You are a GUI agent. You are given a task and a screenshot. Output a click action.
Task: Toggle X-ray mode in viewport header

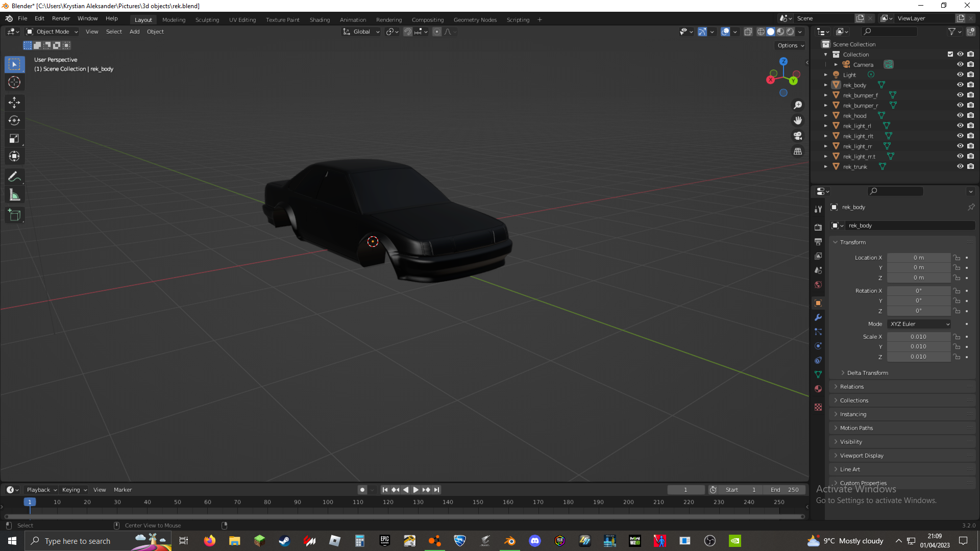pyautogui.click(x=748, y=32)
